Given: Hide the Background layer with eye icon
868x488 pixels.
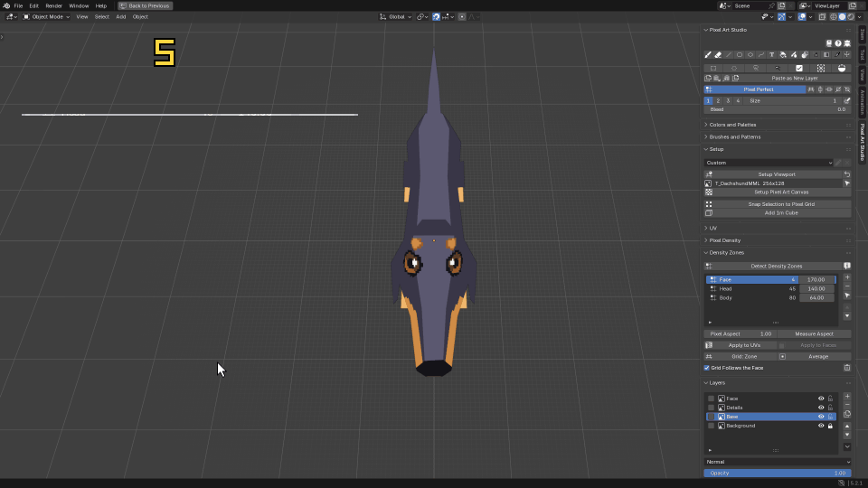Looking at the screenshot, I should coord(821,426).
